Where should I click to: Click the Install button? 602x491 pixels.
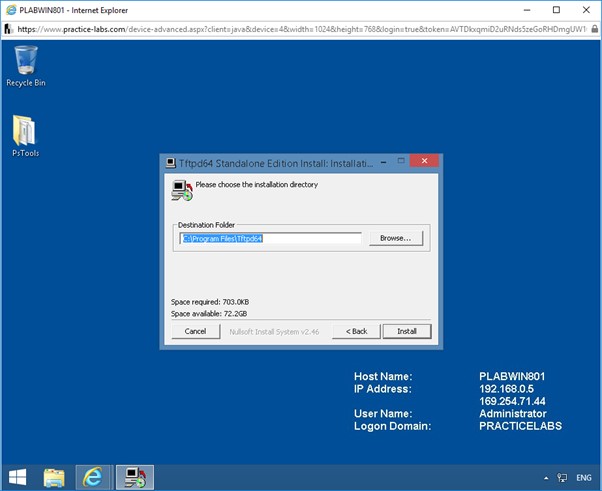click(407, 331)
